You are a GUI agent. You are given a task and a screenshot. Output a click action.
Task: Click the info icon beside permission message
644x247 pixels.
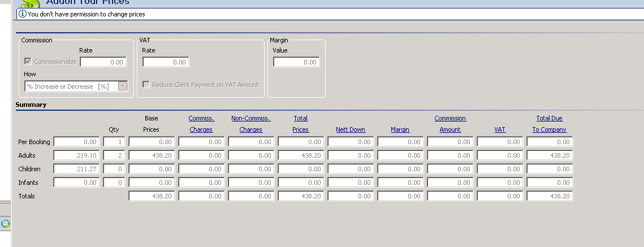pos(23,14)
